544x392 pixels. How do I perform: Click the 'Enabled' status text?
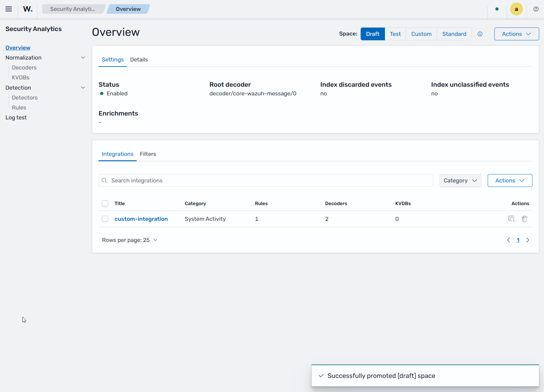pyautogui.click(x=117, y=93)
